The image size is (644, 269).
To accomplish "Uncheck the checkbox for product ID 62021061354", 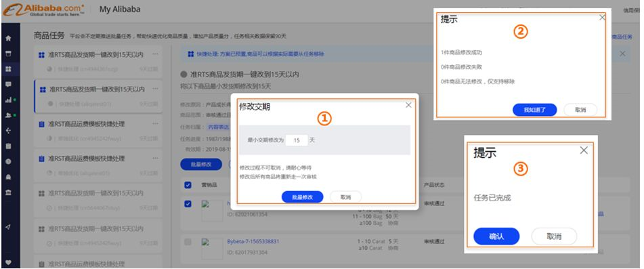I will 188,204.
